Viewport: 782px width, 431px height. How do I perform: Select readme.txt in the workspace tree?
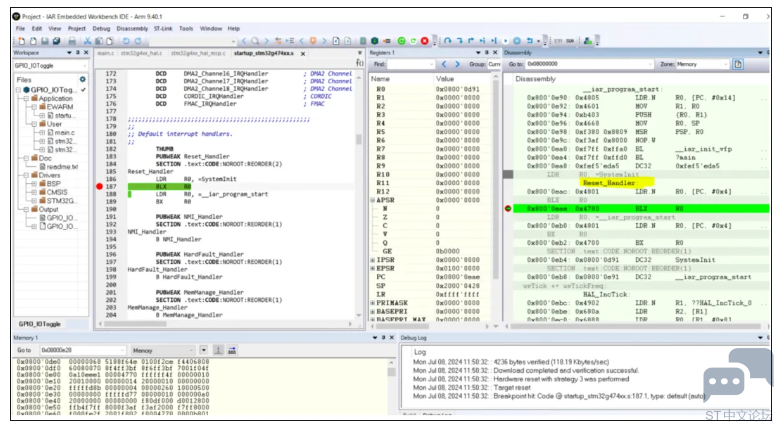coord(62,167)
